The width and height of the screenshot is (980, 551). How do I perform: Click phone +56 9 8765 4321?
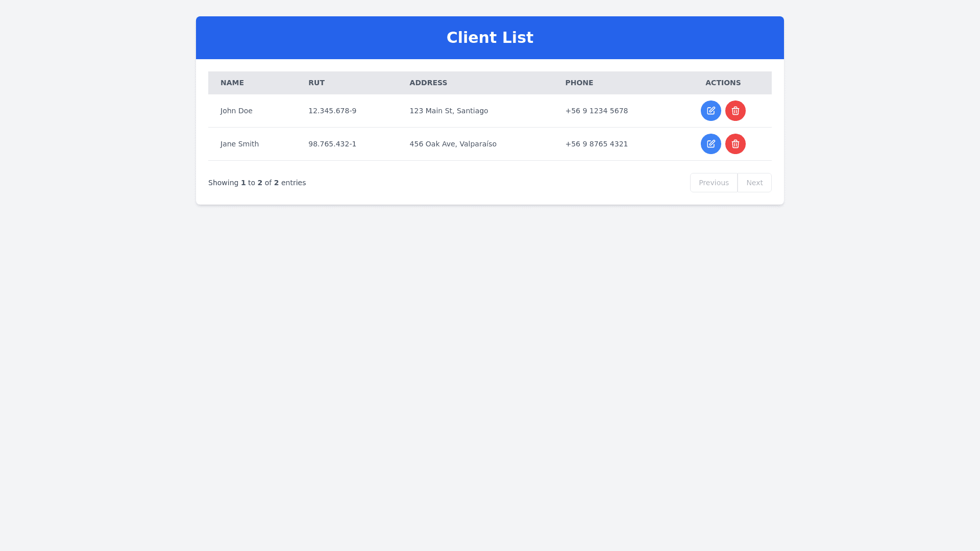(x=596, y=144)
